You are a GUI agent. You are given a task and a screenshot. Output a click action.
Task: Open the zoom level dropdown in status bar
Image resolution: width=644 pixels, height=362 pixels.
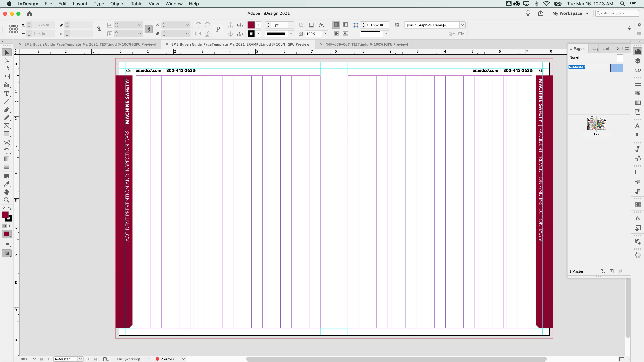[x=34, y=359]
